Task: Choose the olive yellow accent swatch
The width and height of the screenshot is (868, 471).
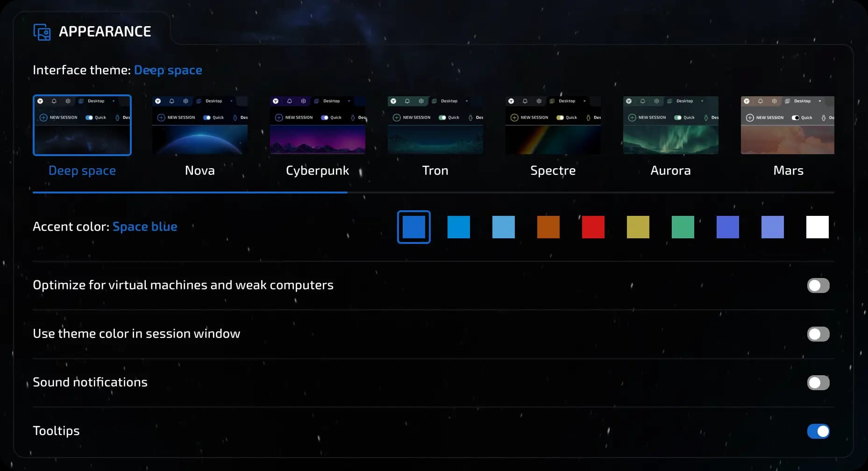Action: tap(638, 227)
